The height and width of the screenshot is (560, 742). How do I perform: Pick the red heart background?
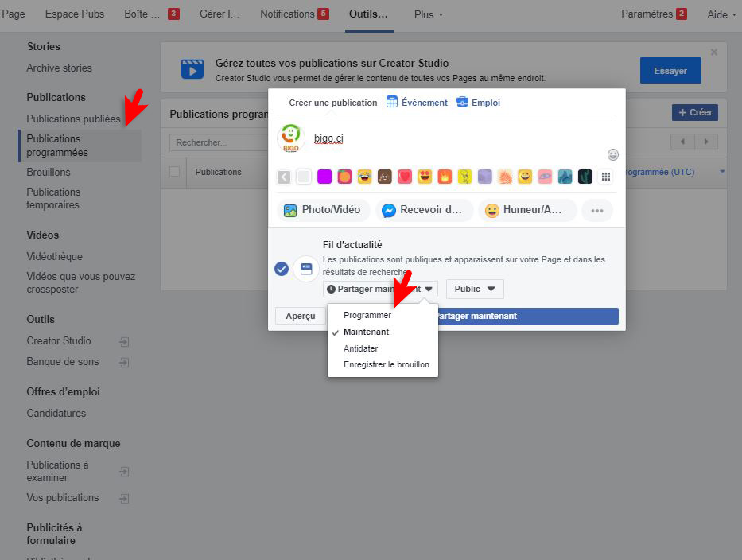pos(405,177)
